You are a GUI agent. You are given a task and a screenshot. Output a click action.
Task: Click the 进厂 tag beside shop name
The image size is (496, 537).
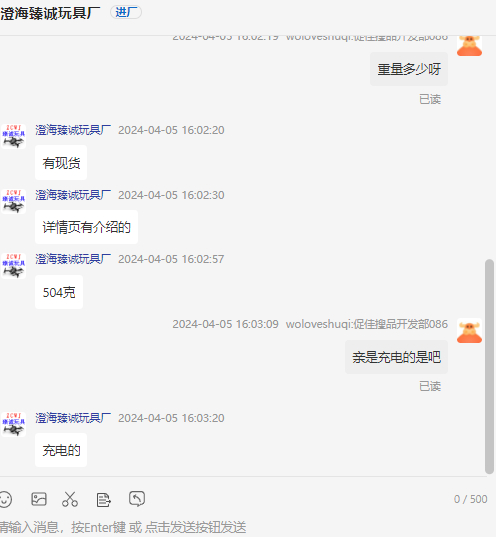(126, 13)
